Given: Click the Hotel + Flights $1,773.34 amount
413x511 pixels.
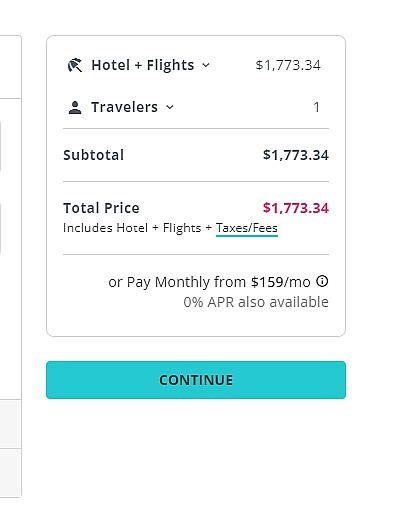Looking at the screenshot, I should pyautogui.click(x=288, y=65).
